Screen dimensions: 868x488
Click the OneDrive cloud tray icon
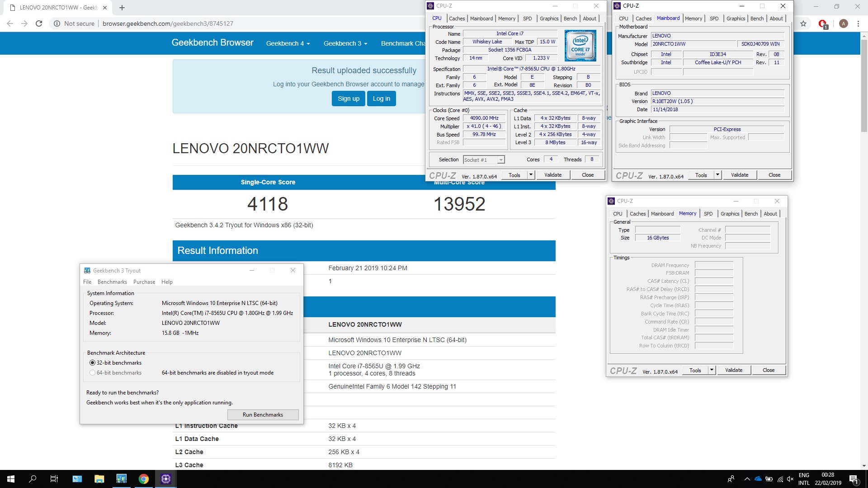tap(758, 479)
